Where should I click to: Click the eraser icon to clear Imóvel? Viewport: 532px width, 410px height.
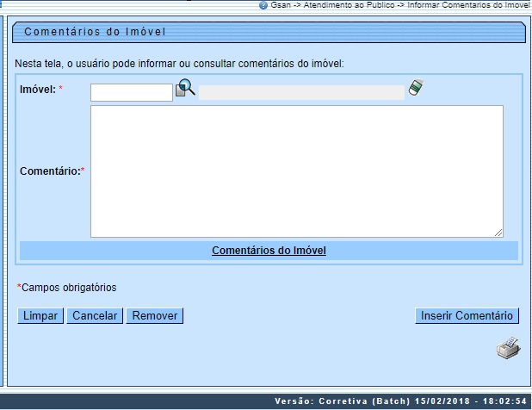[417, 89]
